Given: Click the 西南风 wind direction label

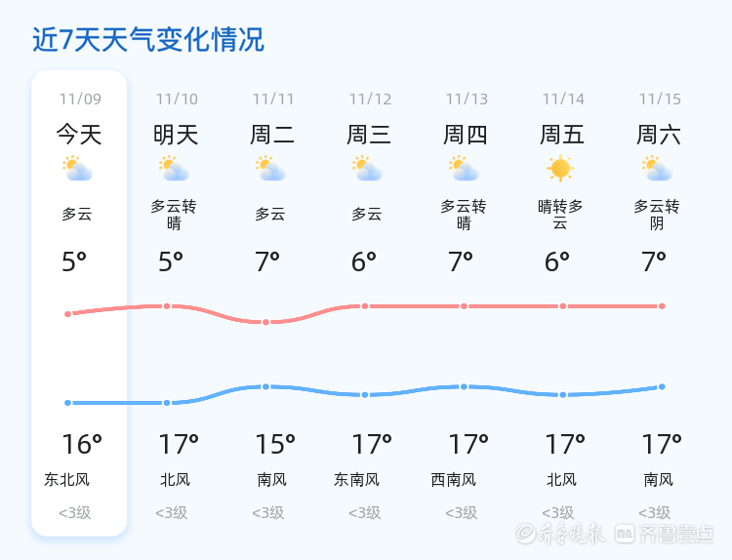Looking at the screenshot, I should (454, 480).
